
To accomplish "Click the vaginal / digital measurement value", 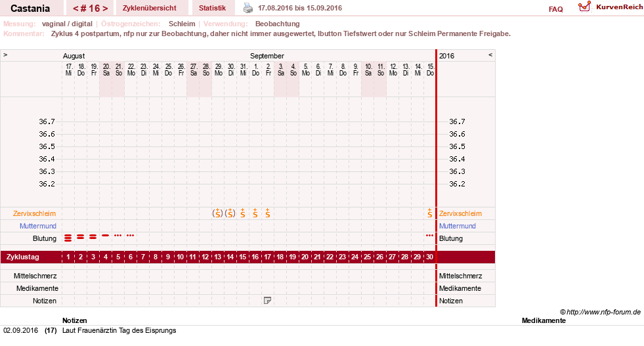I will coord(67,24).
